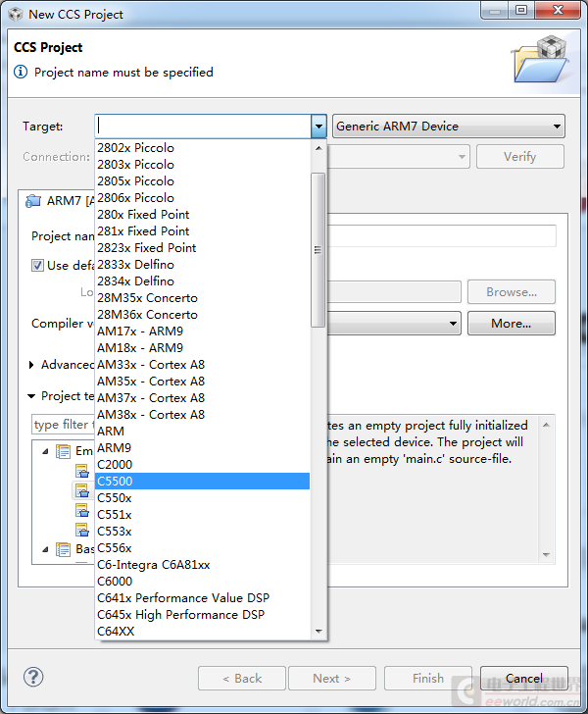Pick AM38x - Cortex A8 option
Viewport: 588px width, 714px height.
coord(203,414)
